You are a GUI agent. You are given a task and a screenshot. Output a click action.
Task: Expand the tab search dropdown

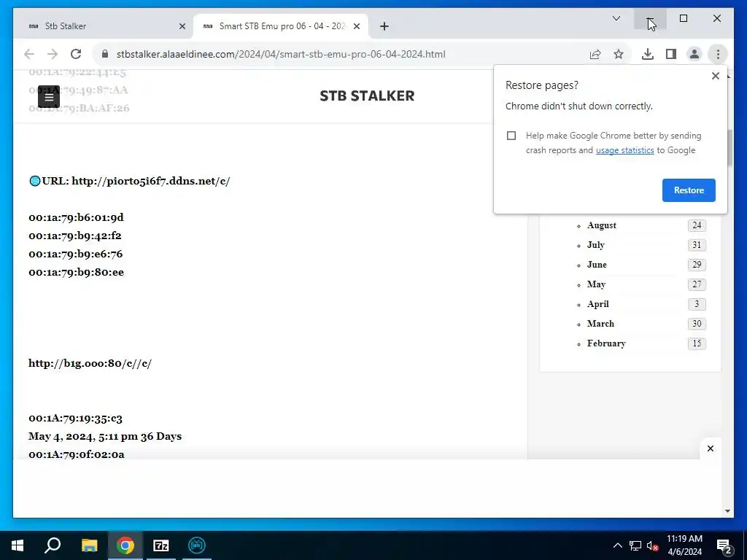(x=616, y=18)
